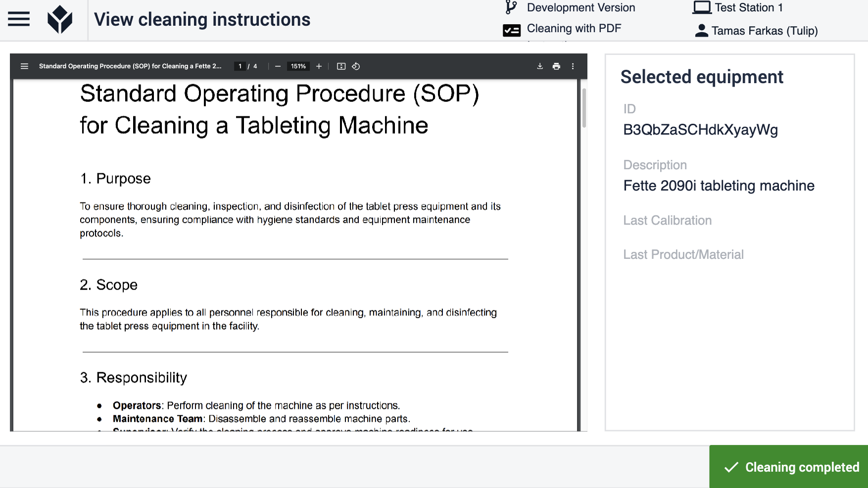Click the Cleaning with PDF step icon
The image size is (868, 488).
coord(512,30)
